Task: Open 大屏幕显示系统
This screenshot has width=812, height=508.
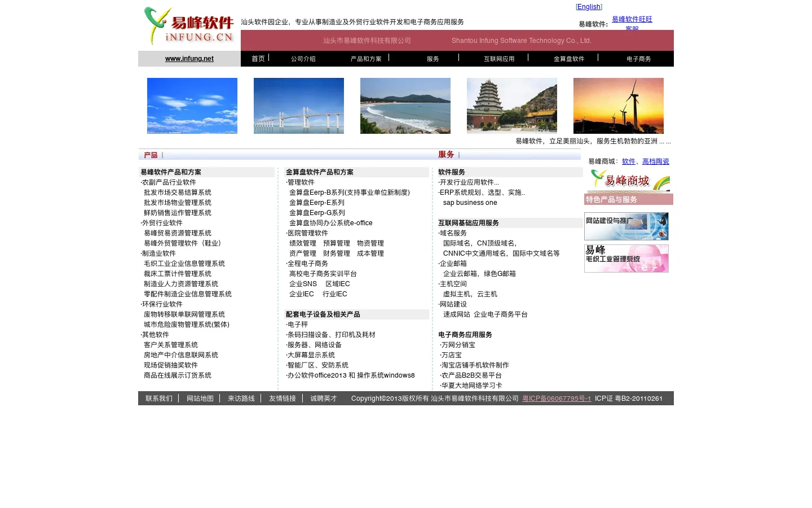Action: (x=311, y=355)
